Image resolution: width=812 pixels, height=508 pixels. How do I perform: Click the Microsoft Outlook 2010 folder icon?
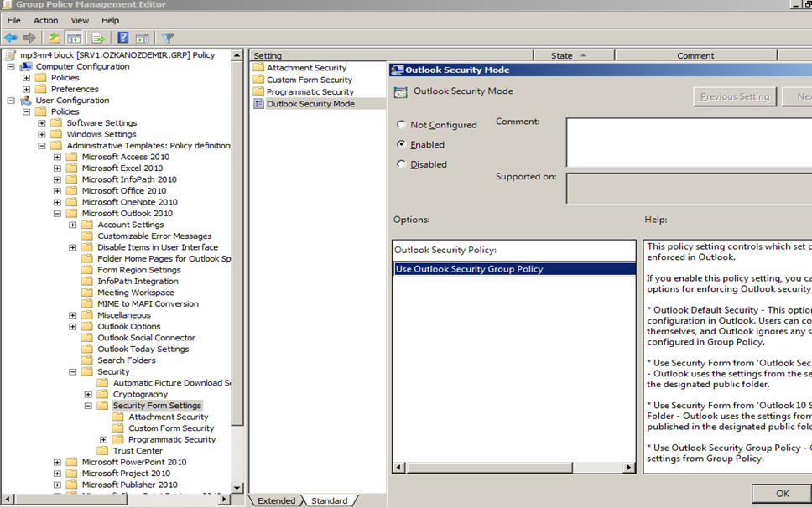click(72, 213)
